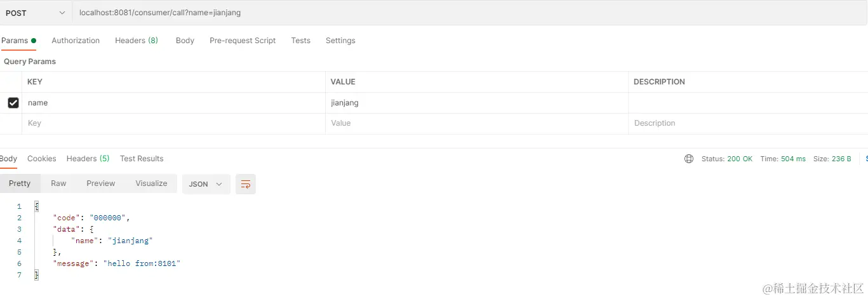The image size is (868, 299).
Task: Open the response Headers (5) tab
Action: pos(88,159)
